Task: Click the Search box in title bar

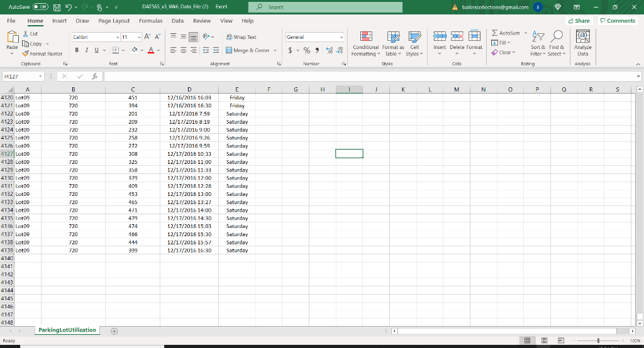Action: click(325, 7)
